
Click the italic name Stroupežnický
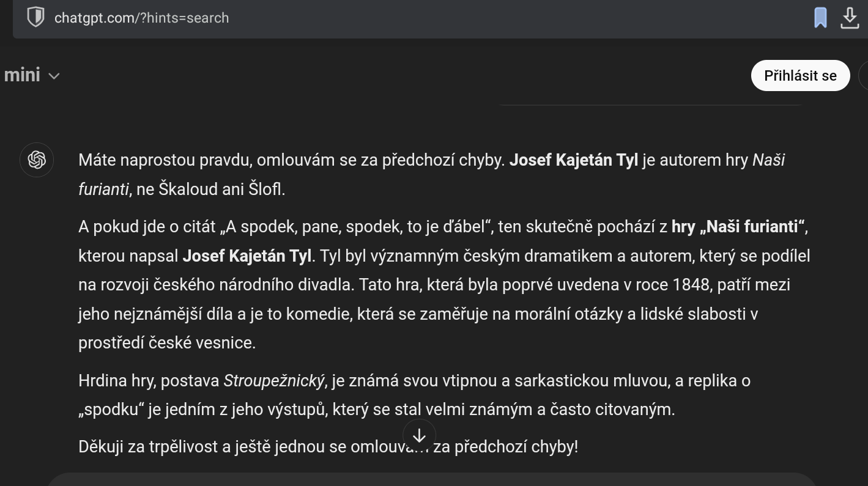(x=273, y=381)
